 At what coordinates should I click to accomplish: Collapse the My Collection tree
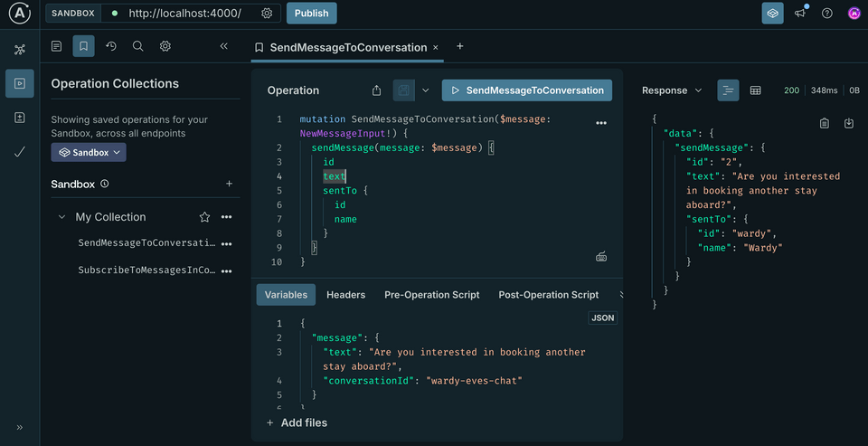point(61,217)
